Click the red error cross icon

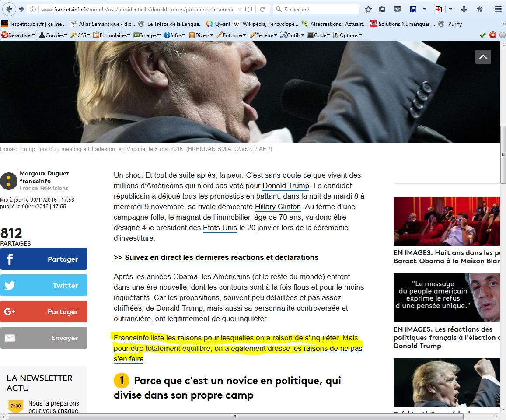point(493,35)
